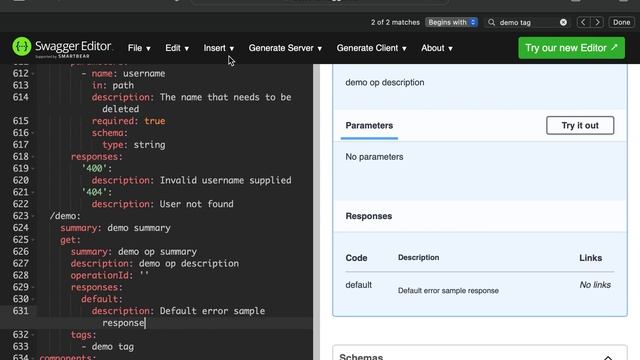Click the Done button in find bar
This screenshot has height=360, width=640.
[x=621, y=22]
